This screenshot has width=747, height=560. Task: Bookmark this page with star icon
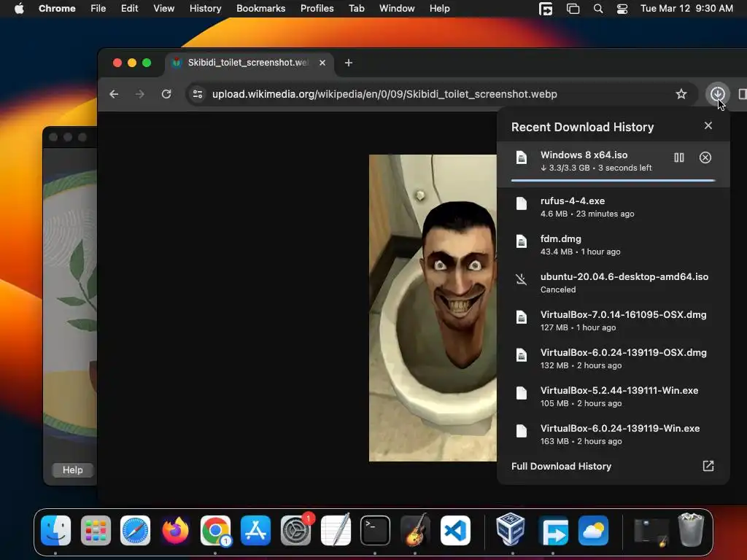pyautogui.click(x=681, y=94)
